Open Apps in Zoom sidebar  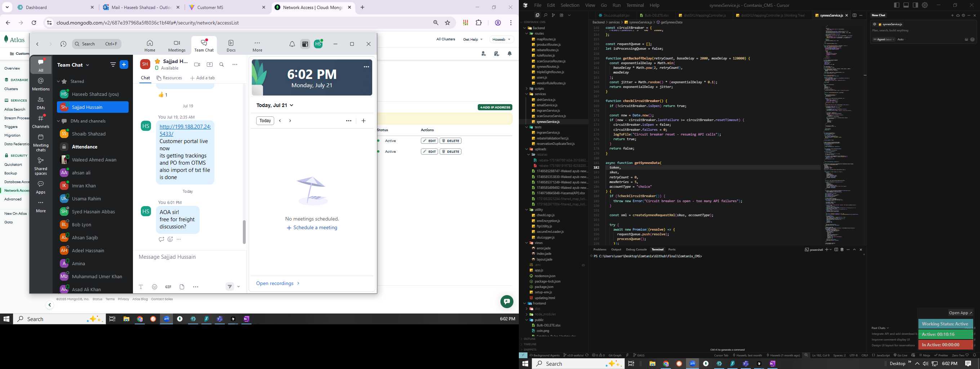pyautogui.click(x=41, y=187)
